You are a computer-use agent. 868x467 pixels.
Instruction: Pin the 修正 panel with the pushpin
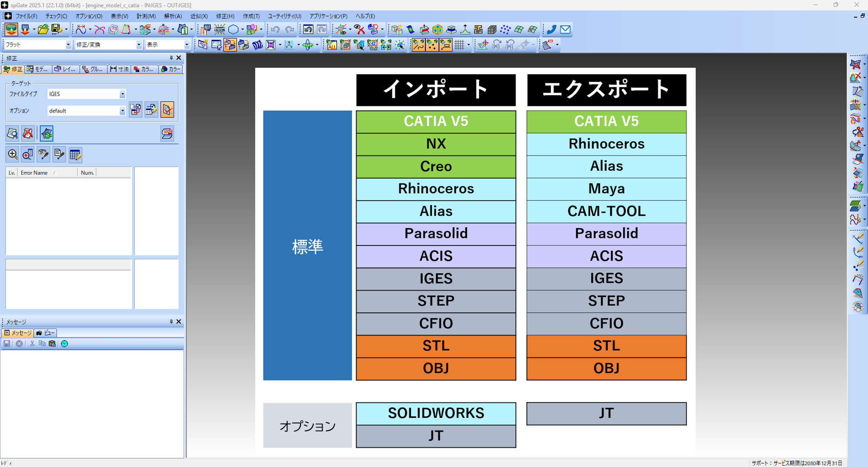tap(171, 58)
